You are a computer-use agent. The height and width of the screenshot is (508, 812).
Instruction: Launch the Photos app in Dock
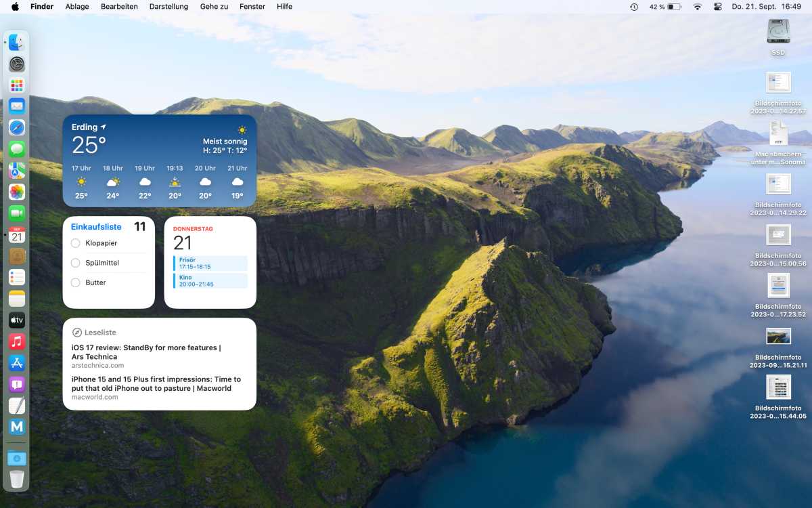coord(17,192)
